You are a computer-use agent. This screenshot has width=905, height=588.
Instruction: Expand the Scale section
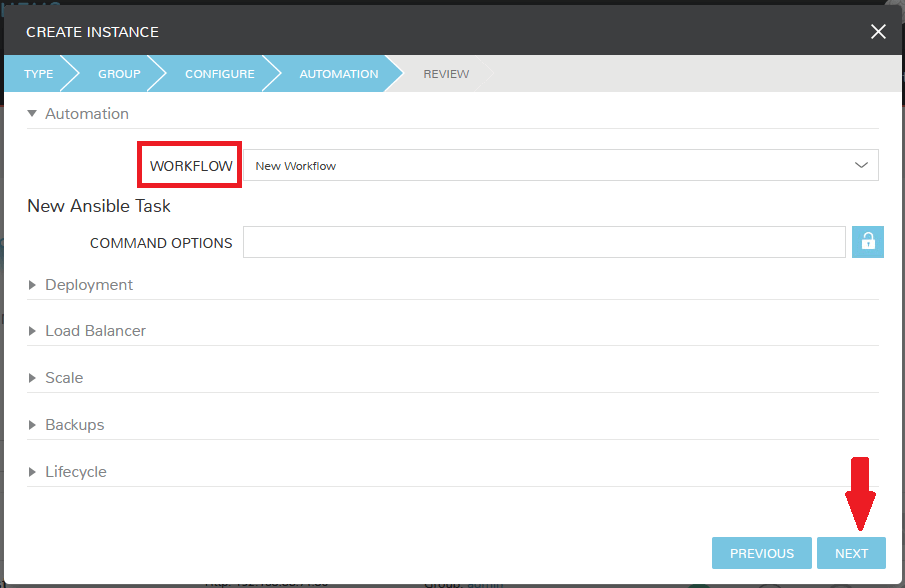(x=31, y=377)
